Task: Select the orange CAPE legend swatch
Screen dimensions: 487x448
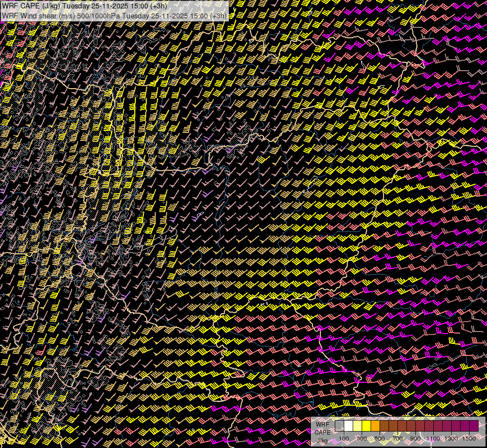Action: tap(375, 426)
